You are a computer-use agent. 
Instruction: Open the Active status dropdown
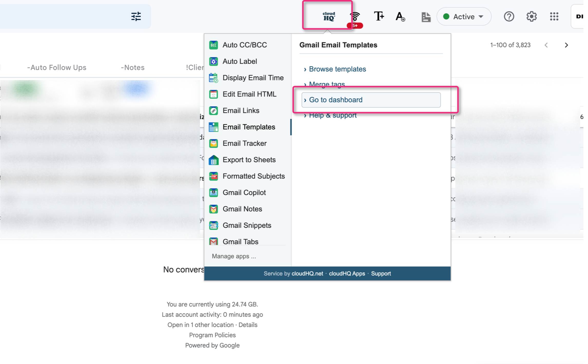pyautogui.click(x=464, y=16)
